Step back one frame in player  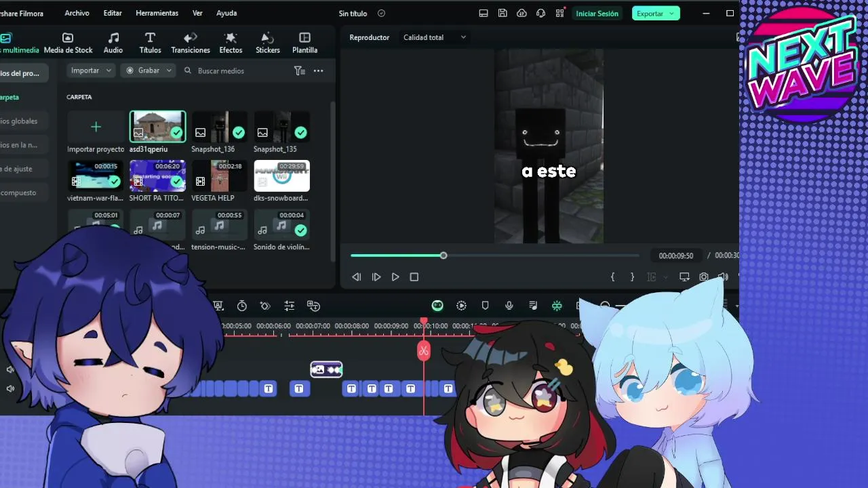356,277
